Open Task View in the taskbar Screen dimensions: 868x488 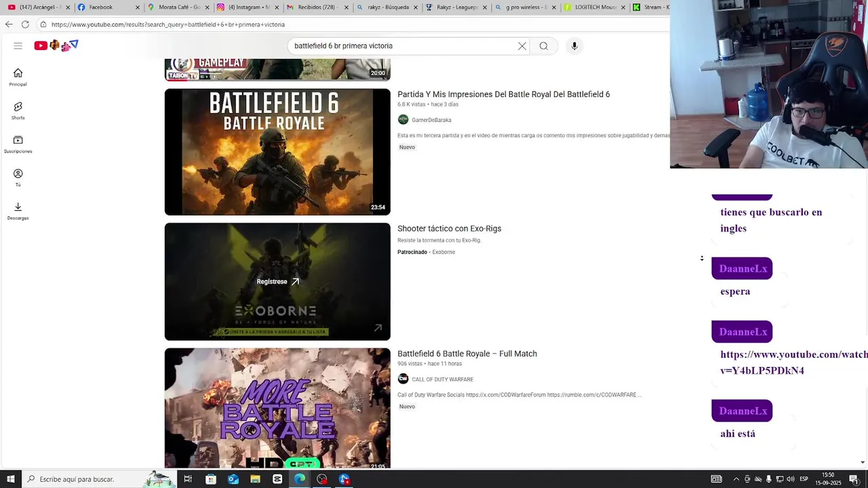(188, 479)
